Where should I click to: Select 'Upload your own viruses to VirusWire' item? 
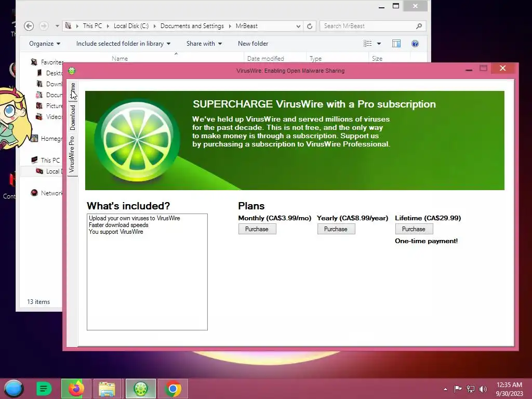(x=135, y=218)
